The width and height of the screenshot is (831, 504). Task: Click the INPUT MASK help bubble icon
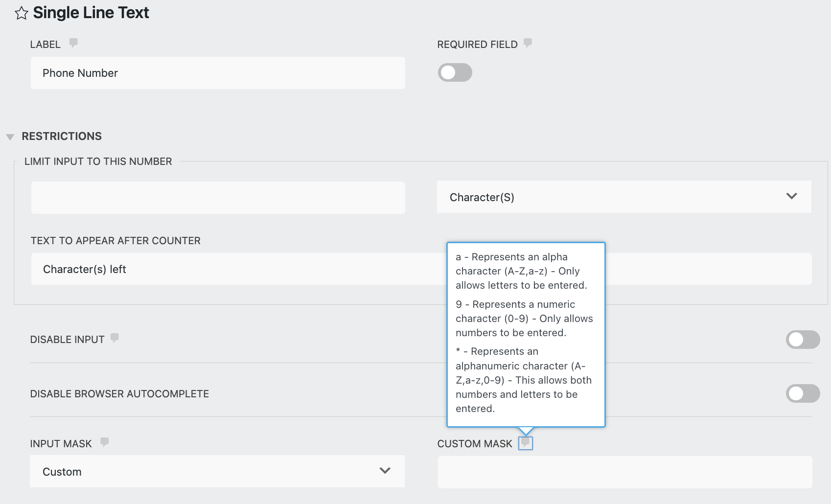(104, 442)
